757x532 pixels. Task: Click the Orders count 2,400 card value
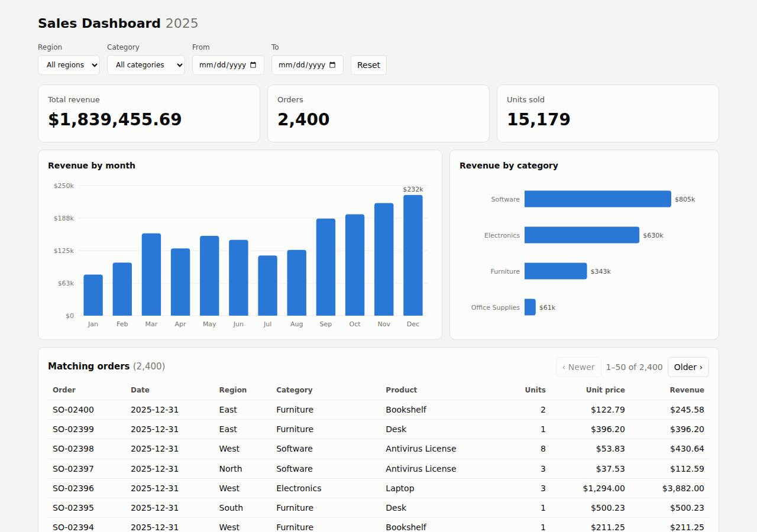pos(303,119)
